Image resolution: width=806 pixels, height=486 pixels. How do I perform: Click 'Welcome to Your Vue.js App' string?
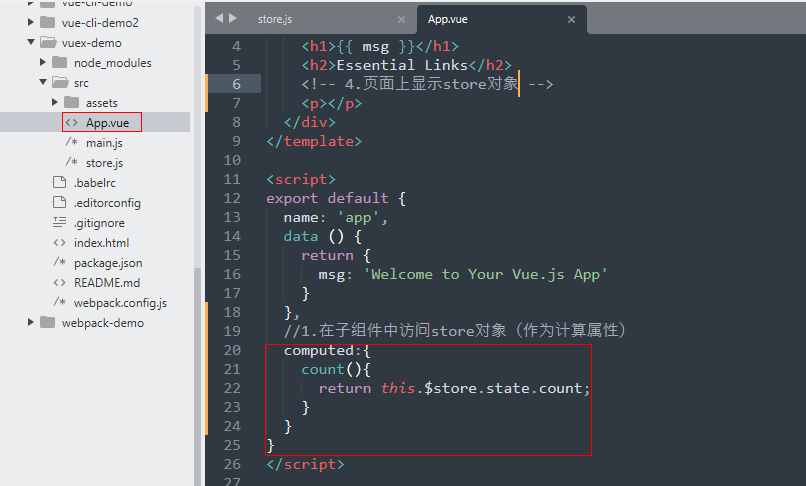pos(485,274)
